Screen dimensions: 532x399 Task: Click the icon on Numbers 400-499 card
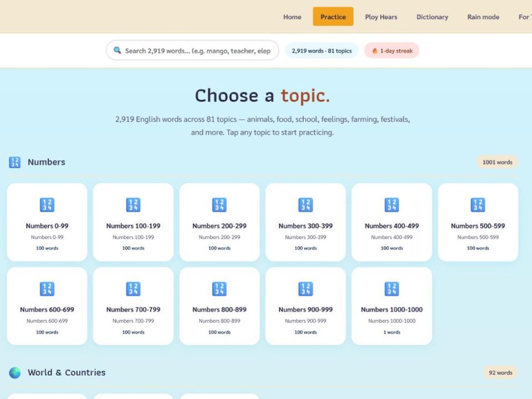(x=392, y=205)
